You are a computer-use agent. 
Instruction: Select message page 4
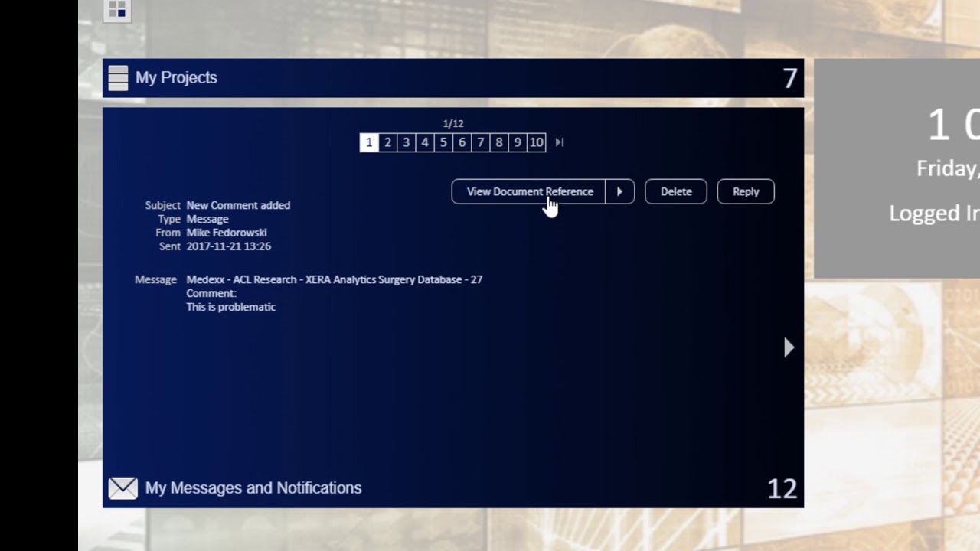(x=425, y=142)
